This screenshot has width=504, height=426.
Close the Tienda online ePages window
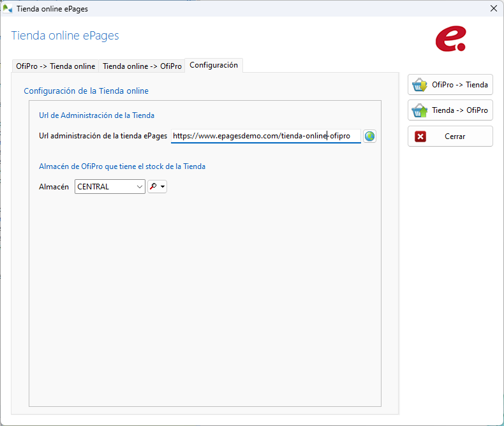[494, 8]
